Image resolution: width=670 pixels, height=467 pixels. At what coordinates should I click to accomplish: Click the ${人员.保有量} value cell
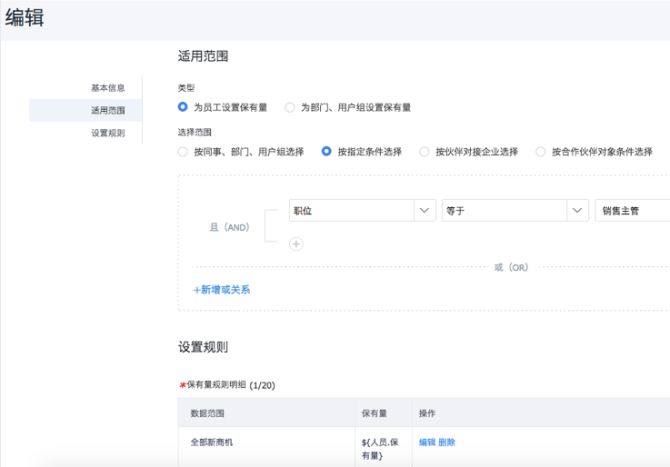[x=380, y=447]
